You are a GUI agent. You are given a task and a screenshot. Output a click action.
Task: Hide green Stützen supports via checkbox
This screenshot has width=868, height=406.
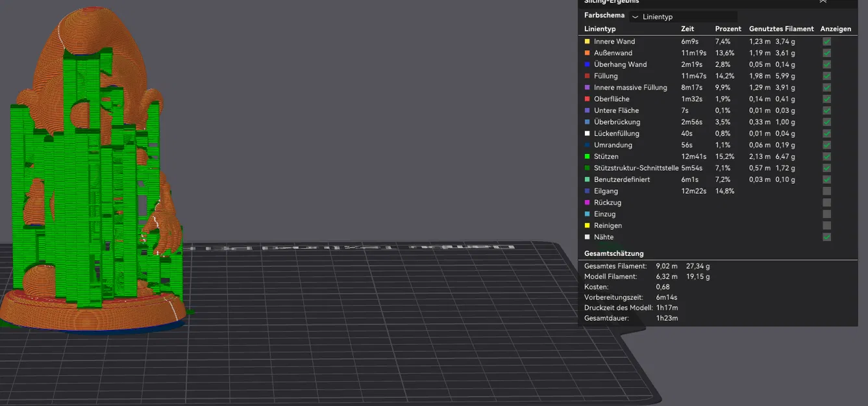pyautogui.click(x=826, y=157)
